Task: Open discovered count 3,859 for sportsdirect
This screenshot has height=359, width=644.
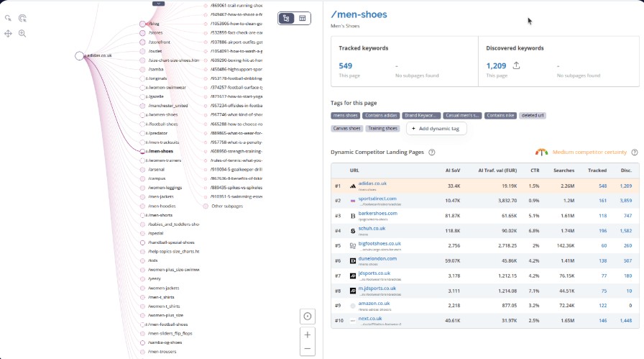Action: click(626, 201)
